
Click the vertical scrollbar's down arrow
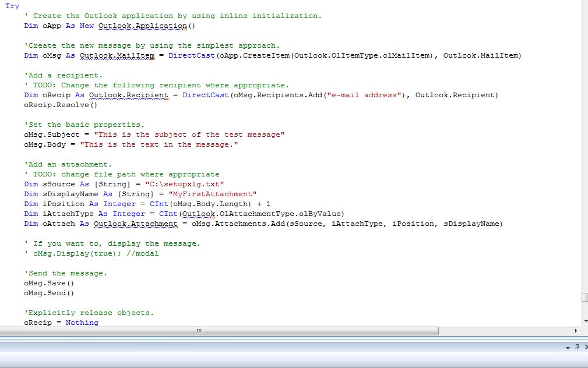point(585,321)
